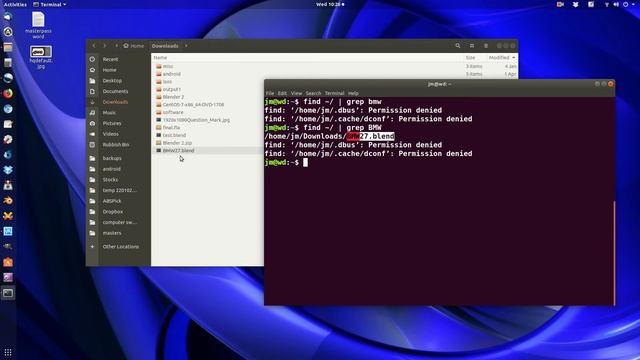This screenshot has width=640, height=360.
Task: Open the backups bookmark in the sidebar
Action: pos(112,158)
